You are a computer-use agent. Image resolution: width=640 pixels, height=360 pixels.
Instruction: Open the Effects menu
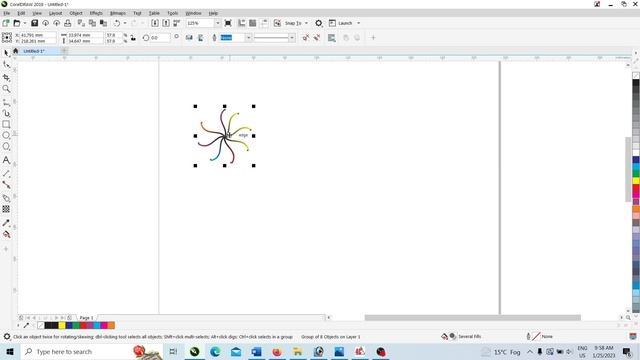coord(96,13)
